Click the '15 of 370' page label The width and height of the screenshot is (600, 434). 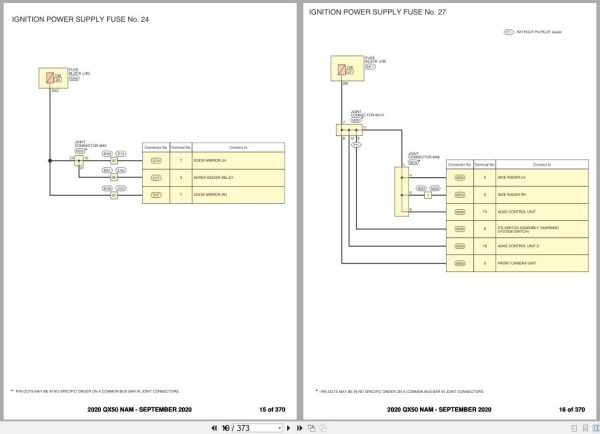click(272, 410)
